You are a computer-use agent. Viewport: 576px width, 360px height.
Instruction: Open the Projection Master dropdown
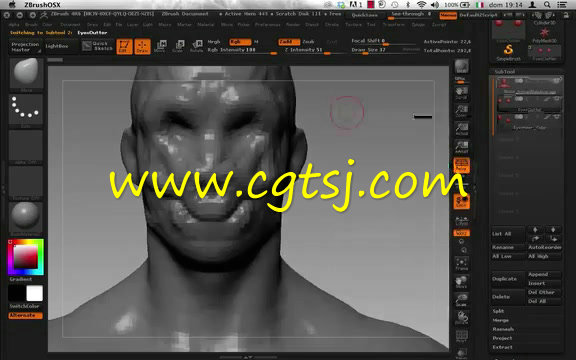point(25,47)
